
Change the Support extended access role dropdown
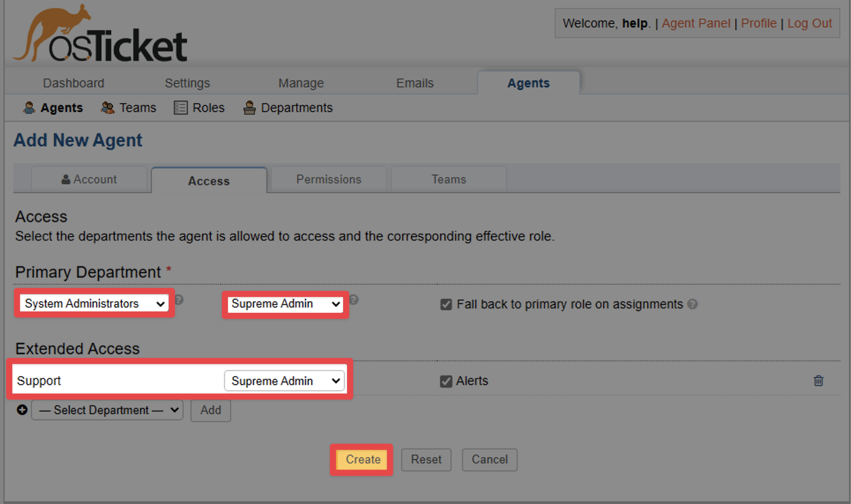284,381
